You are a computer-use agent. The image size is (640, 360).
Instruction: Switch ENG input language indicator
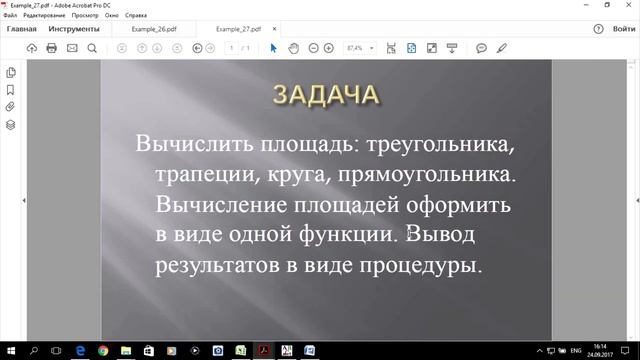tap(576, 351)
